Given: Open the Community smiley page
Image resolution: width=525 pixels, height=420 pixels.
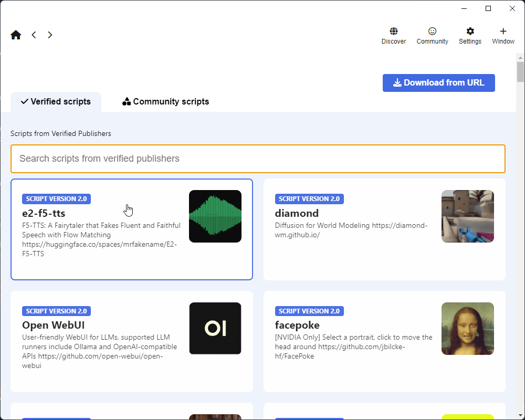Looking at the screenshot, I should [432, 36].
